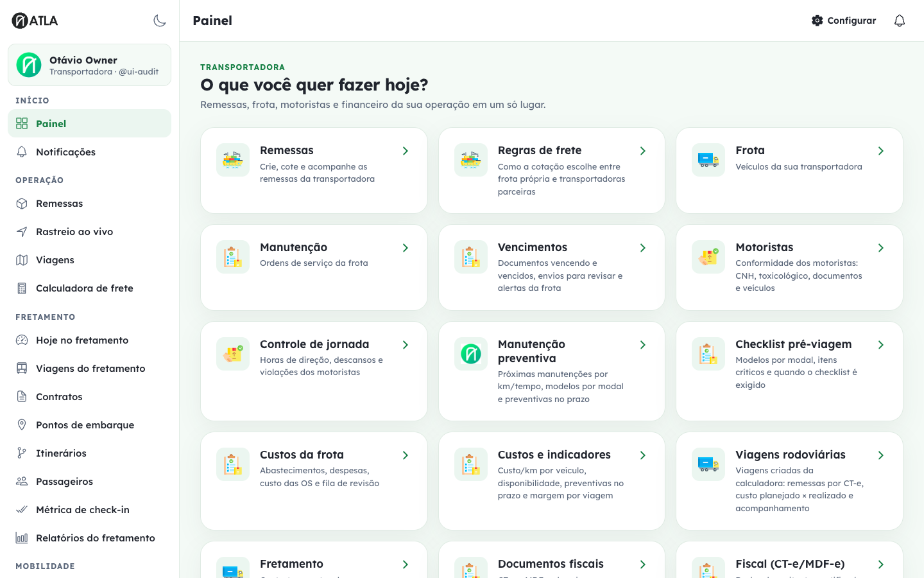Click the truck thumbnail on Viagens rodoviárias

pos(708,464)
